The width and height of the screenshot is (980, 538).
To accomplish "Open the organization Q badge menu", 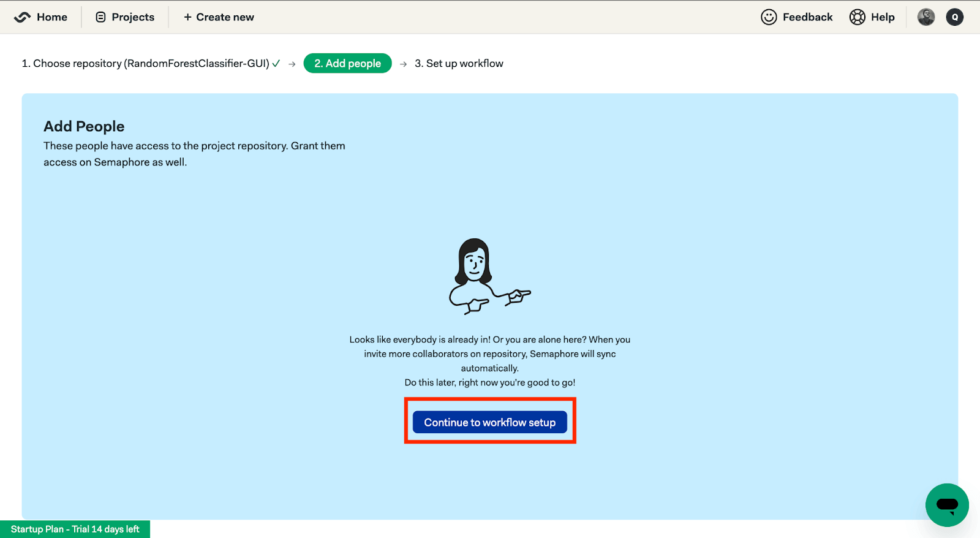I will pyautogui.click(x=954, y=17).
